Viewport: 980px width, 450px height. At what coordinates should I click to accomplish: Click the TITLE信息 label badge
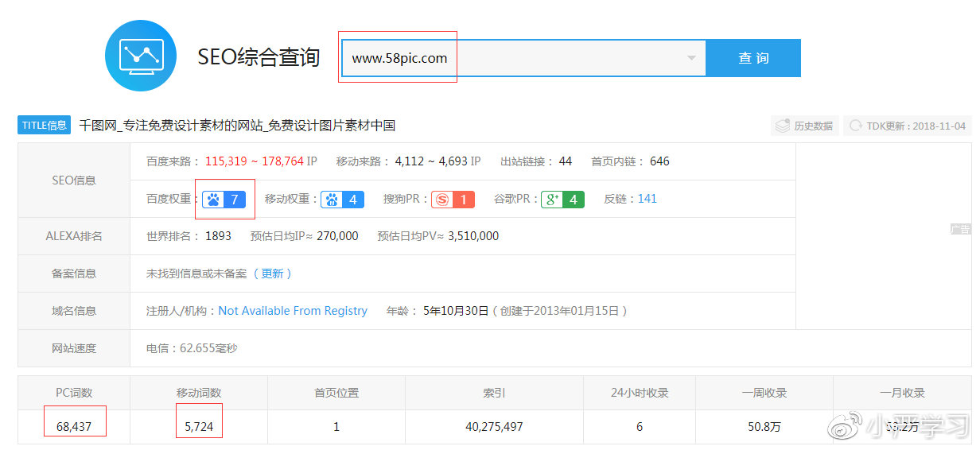(45, 126)
